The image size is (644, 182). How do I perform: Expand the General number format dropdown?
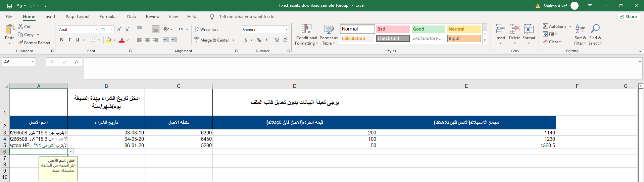point(286,29)
